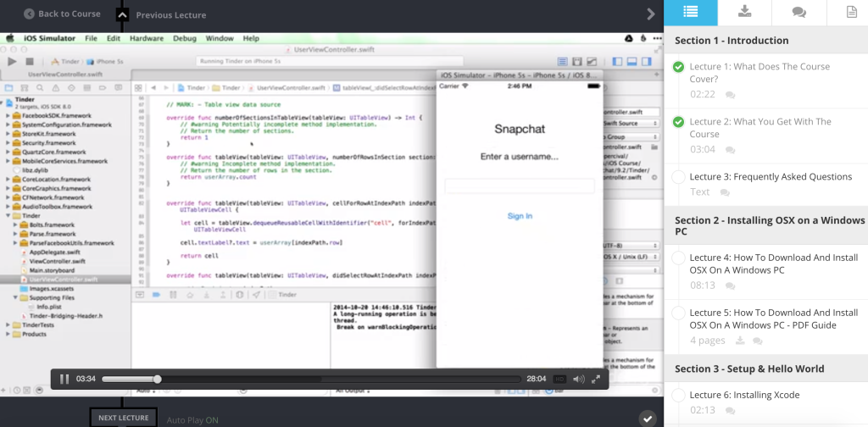Enter fullscreen video mode
The image size is (868, 427).
pyautogui.click(x=596, y=379)
